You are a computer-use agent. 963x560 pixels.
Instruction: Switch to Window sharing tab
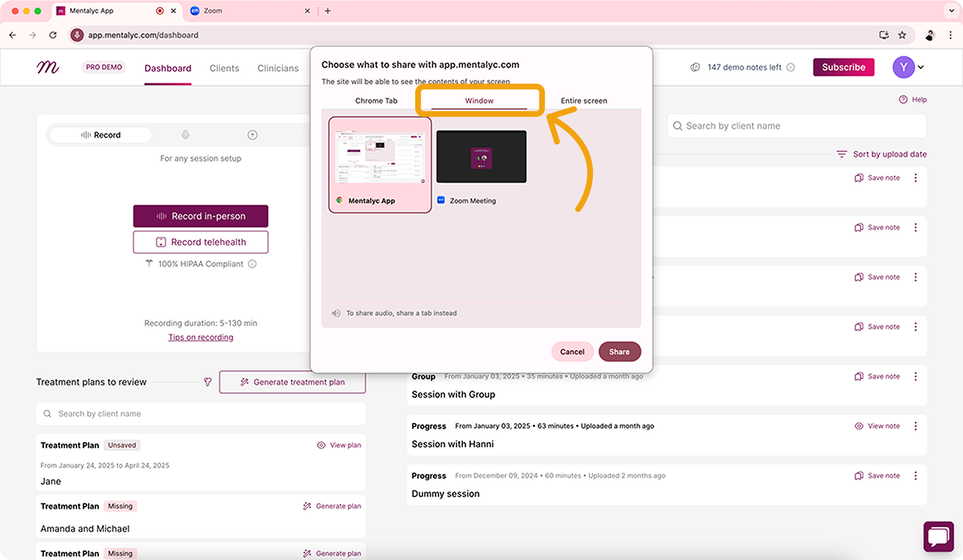pyautogui.click(x=479, y=101)
